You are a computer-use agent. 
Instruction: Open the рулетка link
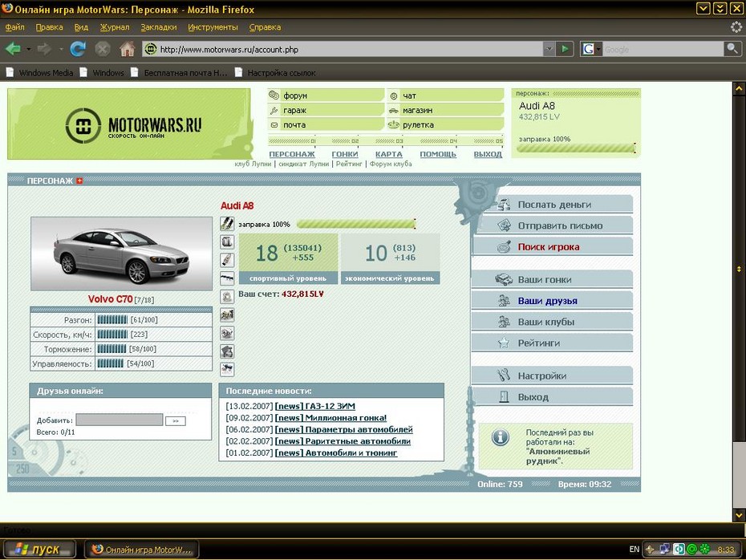coord(418,124)
